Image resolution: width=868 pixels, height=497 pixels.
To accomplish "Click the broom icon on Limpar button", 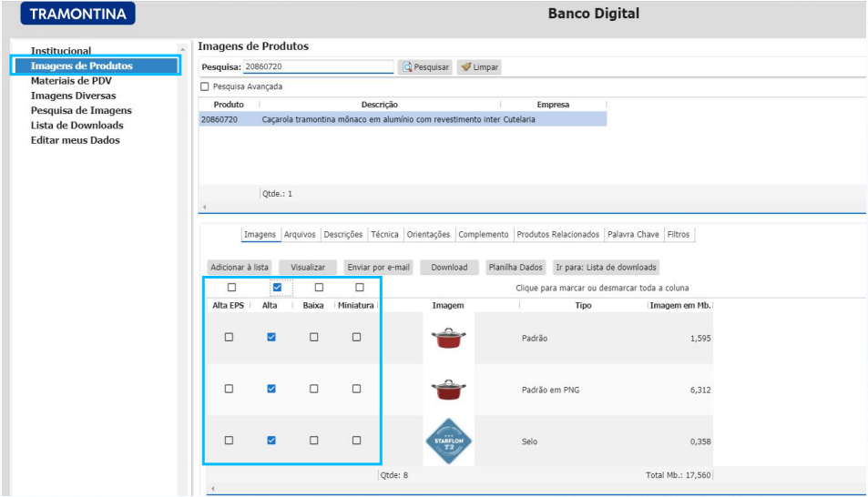I will pyautogui.click(x=466, y=66).
